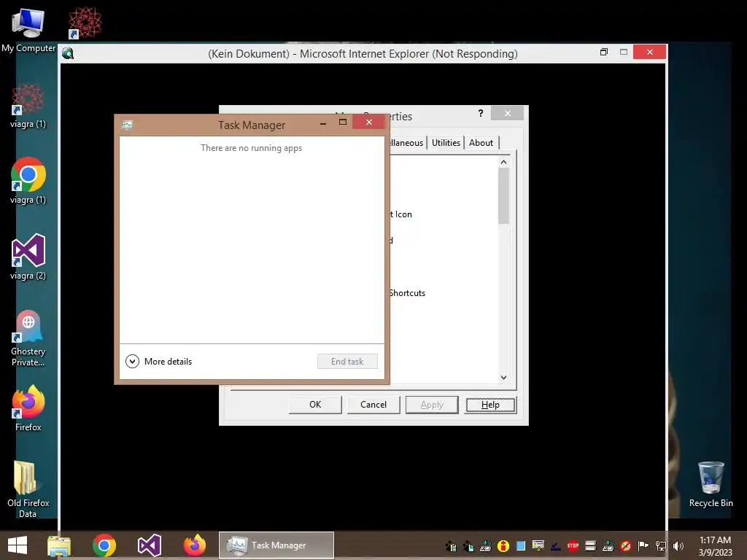Click the Properties dialog scrollbar thumb
The width and height of the screenshot is (747, 560).
(x=503, y=195)
